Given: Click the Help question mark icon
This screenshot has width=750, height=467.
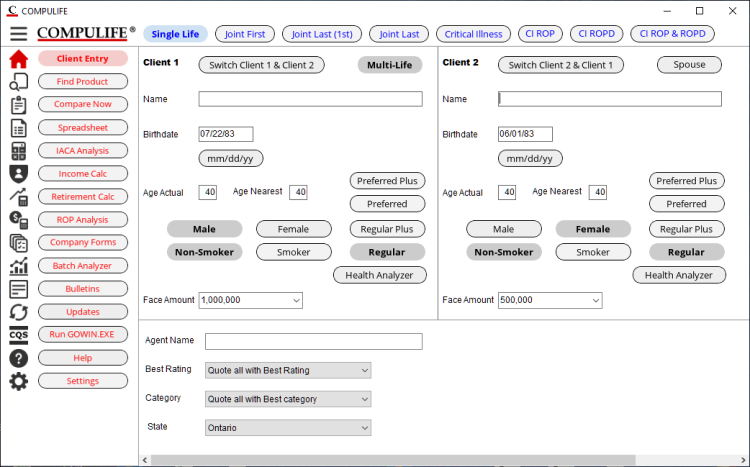Looking at the screenshot, I should pos(19,358).
